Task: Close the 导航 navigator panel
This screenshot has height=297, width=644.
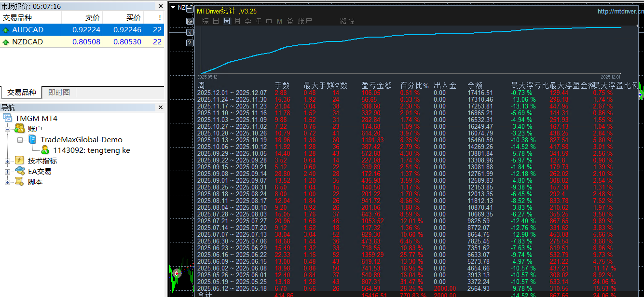Action: (x=161, y=108)
